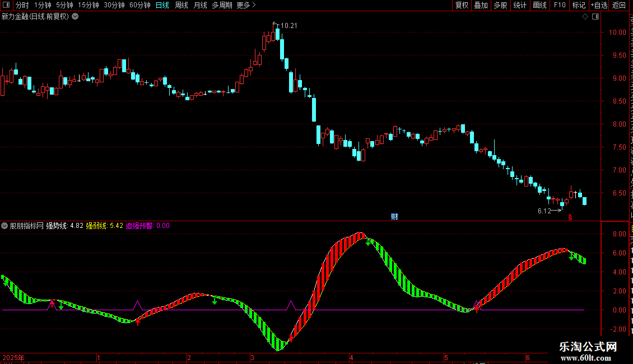The height and width of the screenshot is (364, 633).
Task: Open dropdown arrow beside 新力金融 title
Action: click(75, 17)
